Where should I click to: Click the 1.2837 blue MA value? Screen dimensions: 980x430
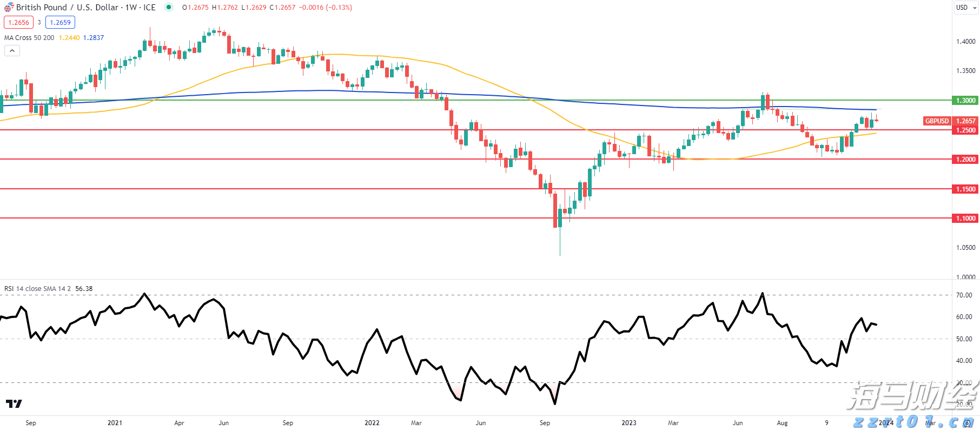(x=94, y=38)
